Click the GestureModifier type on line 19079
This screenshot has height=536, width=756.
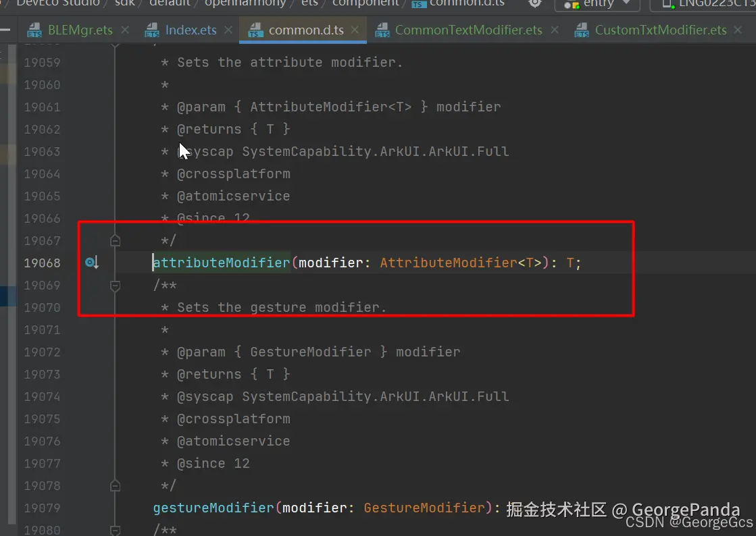[x=424, y=508]
